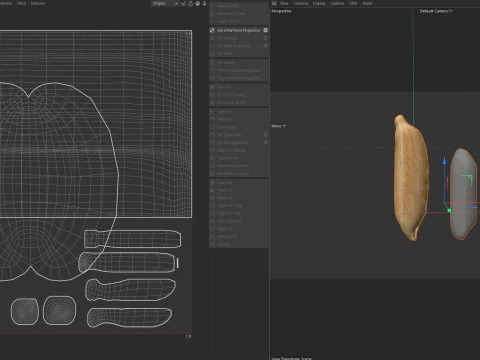Select the left rounded-square UV island
The image size is (480, 360).
point(25,311)
